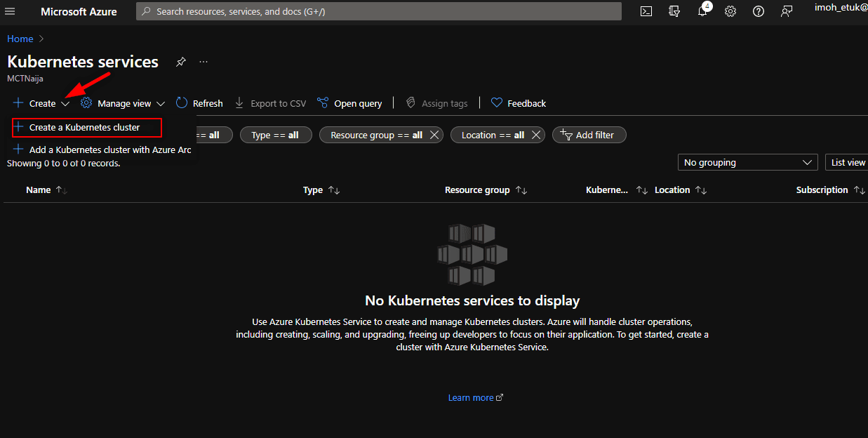Click the Resource group column header
The image size is (868, 438).
click(x=477, y=190)
